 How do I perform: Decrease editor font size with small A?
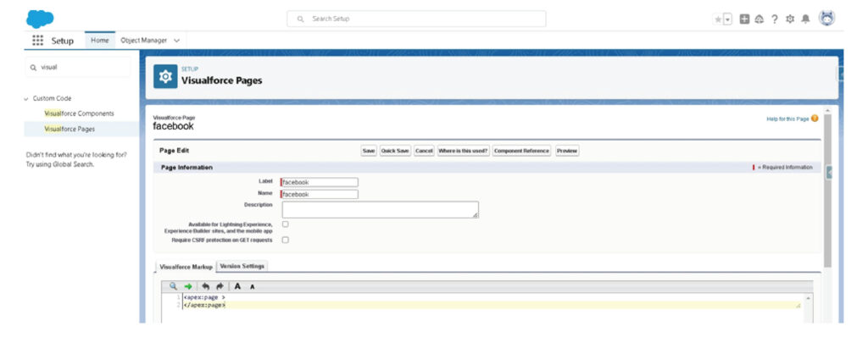(252, 287)
